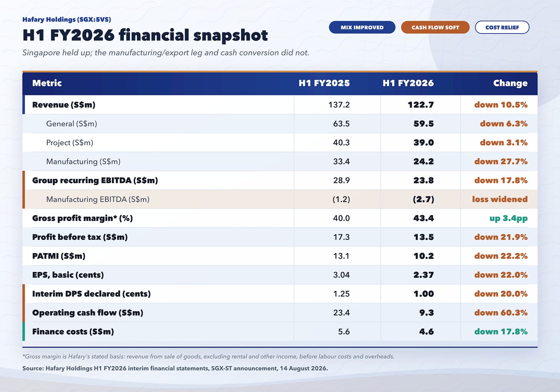Click the value (1.2) in Manufacturing EBITDA
The height and width of the screenshot is (392, 560).
pyautogui.click(x=341, y=199)
